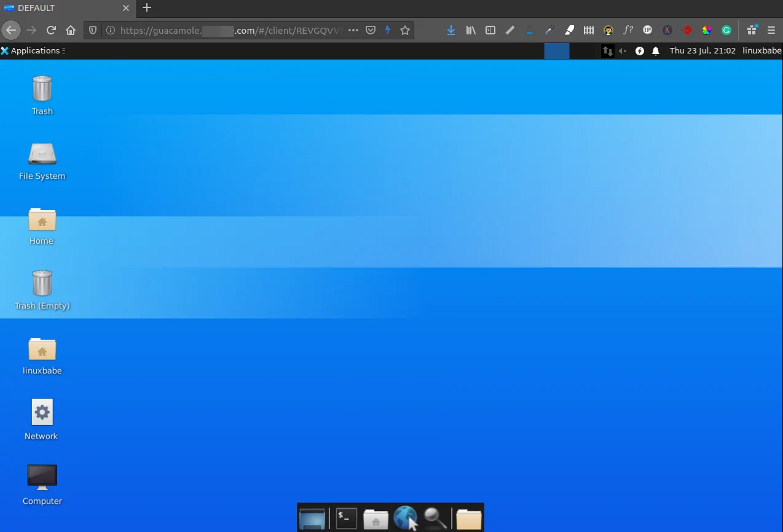Image resolution: width=783 pixels, height=532 pixels.
Task: Launch the web browser globe in dock
Action: [405, 518]
